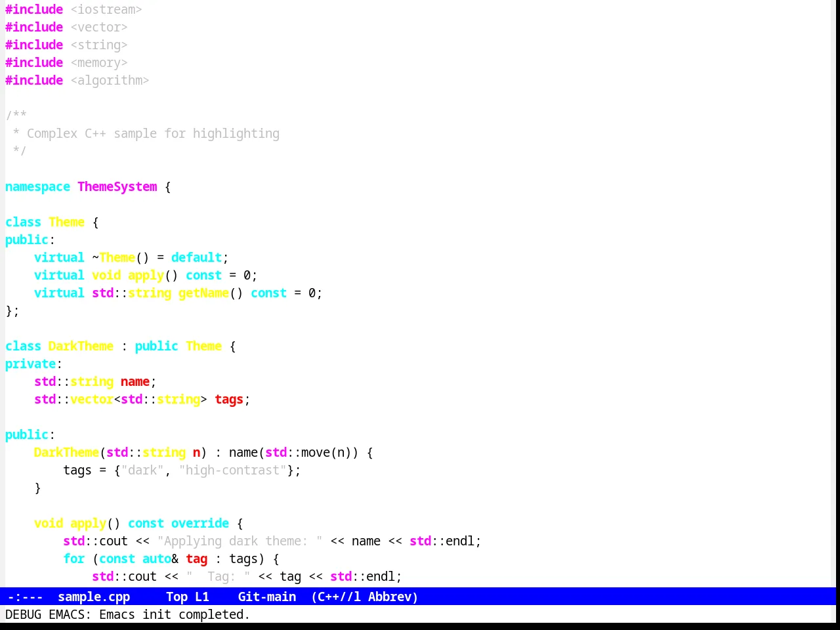The height and width of the screenshot is (630, 840).
Task: Click the -:--- buffer status indicator
Action: tap(26, 597)
